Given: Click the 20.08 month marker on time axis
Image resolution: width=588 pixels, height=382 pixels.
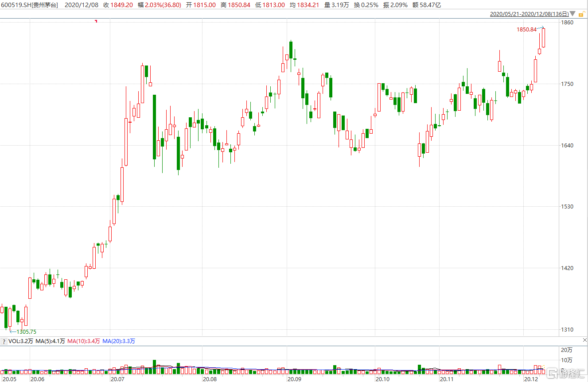Looking at the screenshot, I should pyautogui.click(x=210, y=379).
